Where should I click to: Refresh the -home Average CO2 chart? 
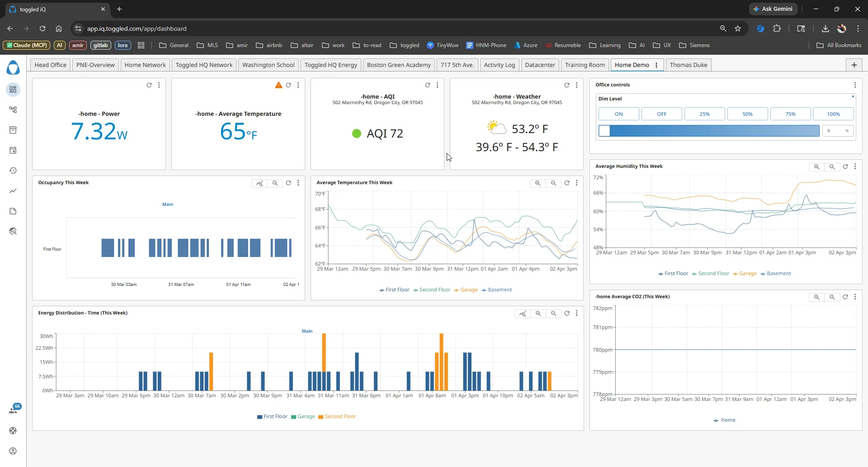coord(845,297)
